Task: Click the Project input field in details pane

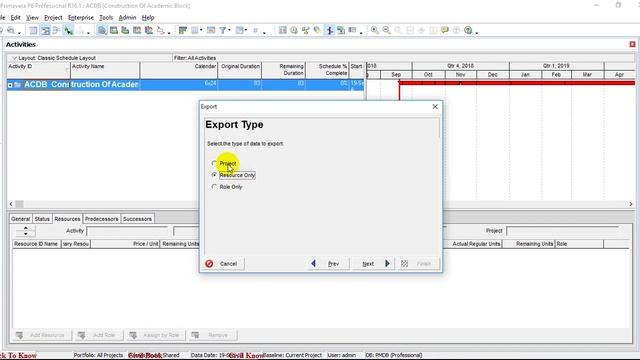Action: pyautogui.click(x=563, y=231)
